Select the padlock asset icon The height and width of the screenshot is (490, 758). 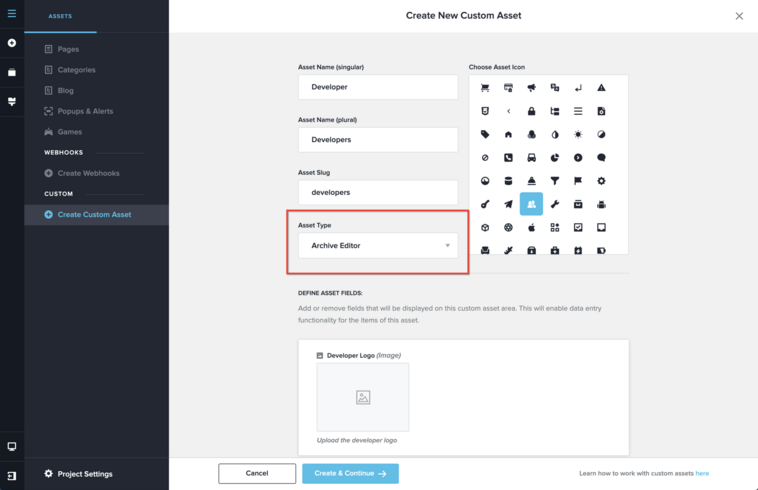tap(531, 111)
